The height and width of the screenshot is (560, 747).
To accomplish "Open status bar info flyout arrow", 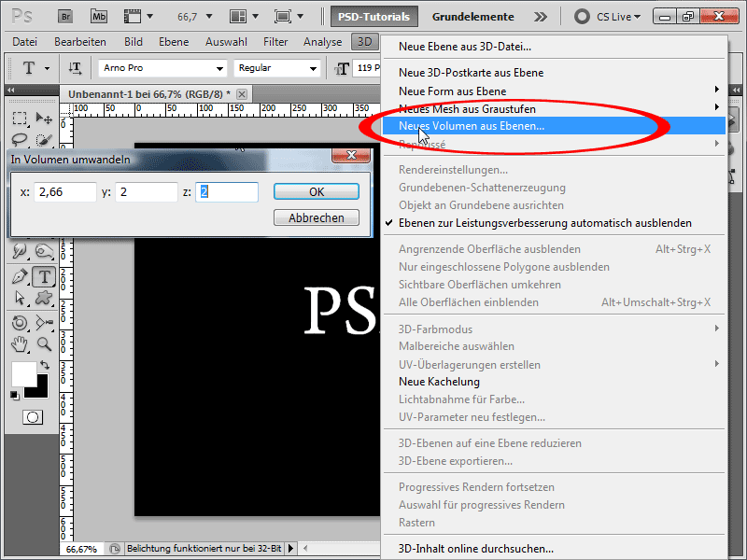I will coord(290,549).
